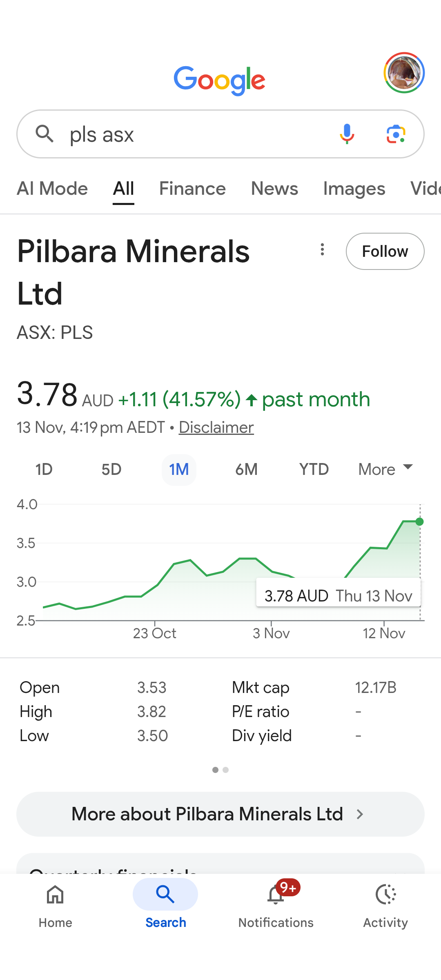Open the Google account profile picture
Viewport: 441px width, 980px height.
404,73
